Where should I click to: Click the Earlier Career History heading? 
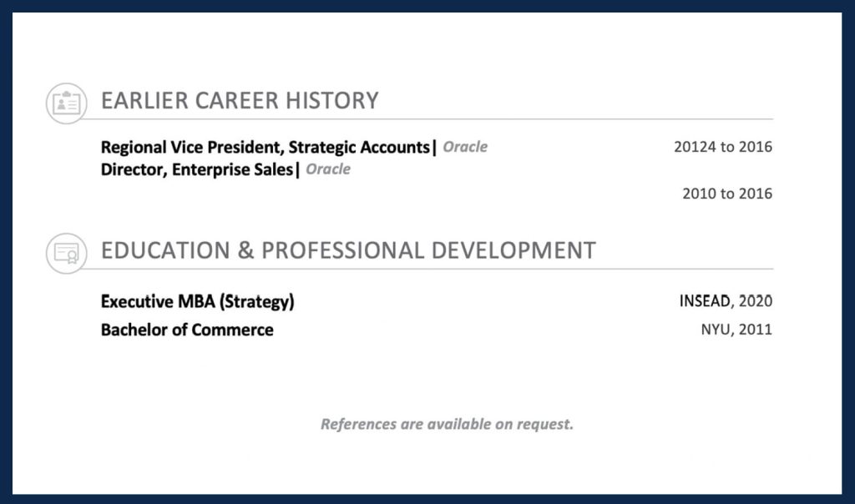point(240,101)
